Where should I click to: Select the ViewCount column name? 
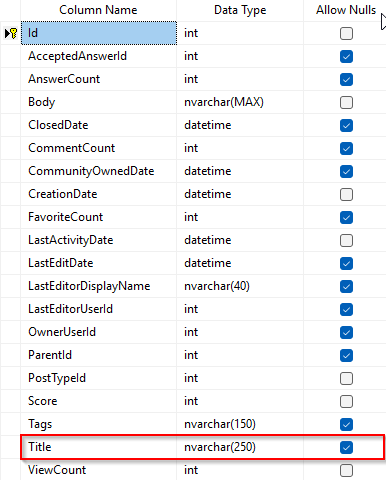[99, 470]
